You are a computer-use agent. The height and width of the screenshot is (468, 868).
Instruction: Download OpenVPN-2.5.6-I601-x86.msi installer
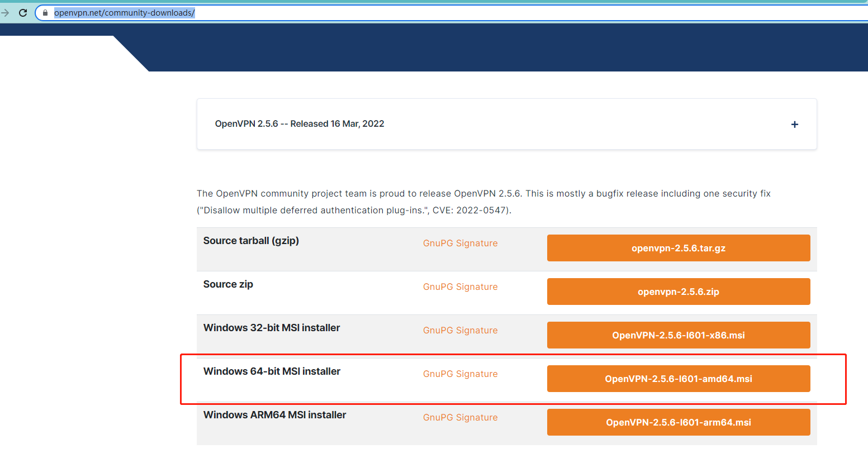pos(679,335)
